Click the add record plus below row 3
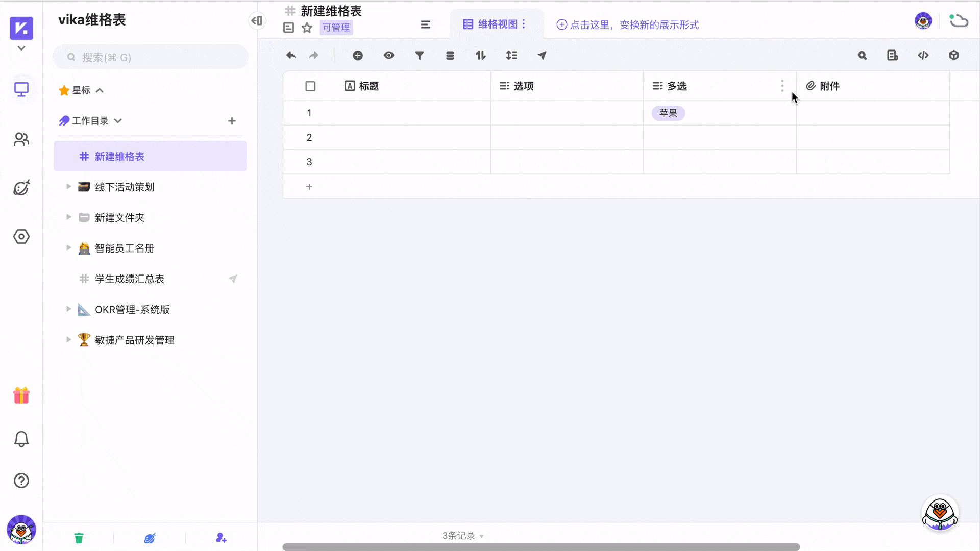980x551 pixels. (x=309, y=187)
